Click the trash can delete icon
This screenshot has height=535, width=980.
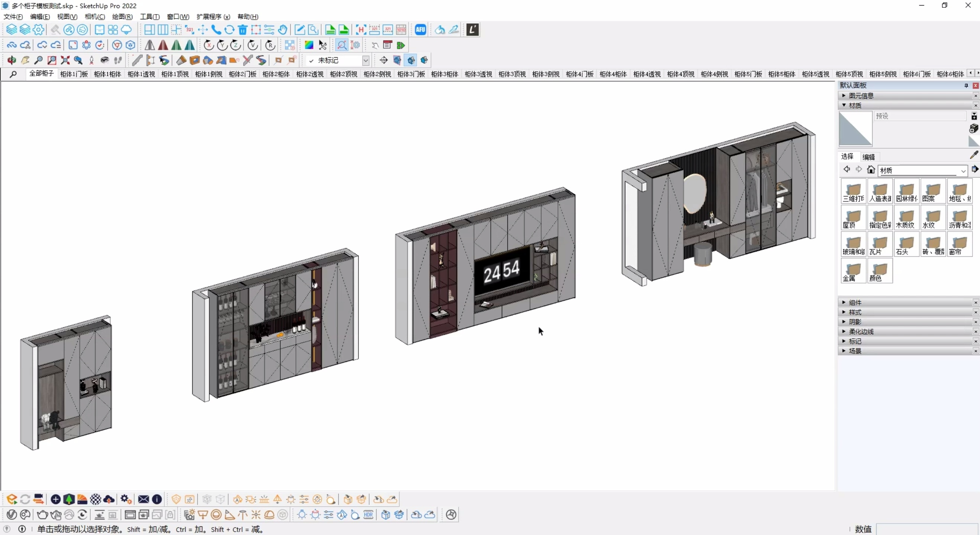243,30
